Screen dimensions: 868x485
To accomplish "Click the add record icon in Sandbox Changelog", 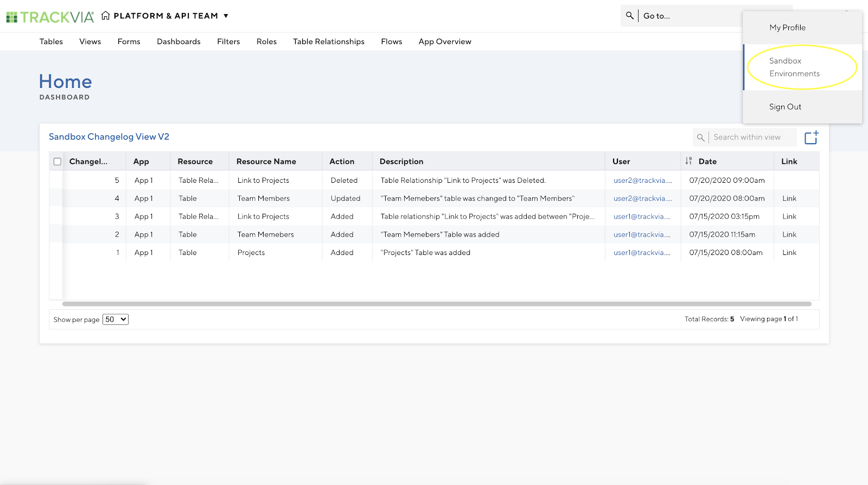I will 811,138.
